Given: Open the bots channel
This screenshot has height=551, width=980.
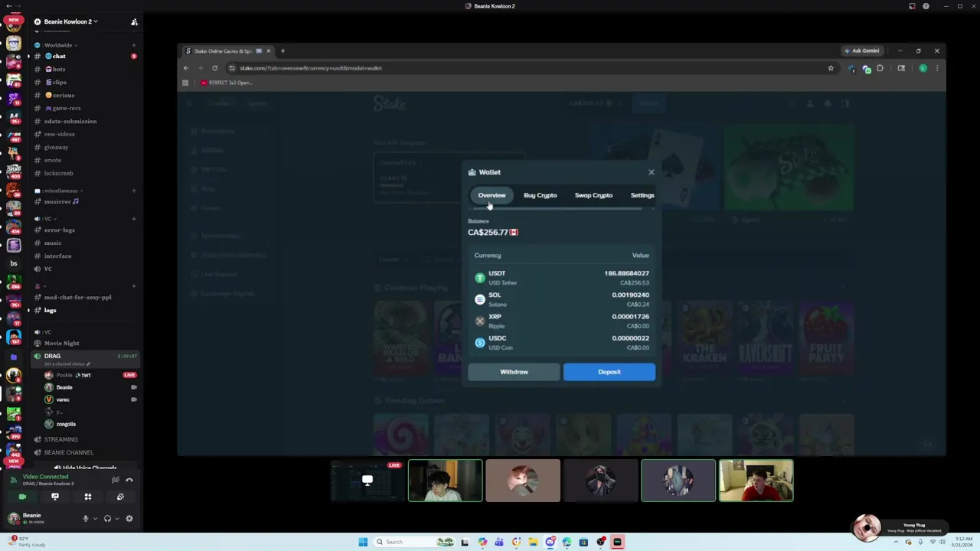Looking at the screenshot, I should 84,69.
